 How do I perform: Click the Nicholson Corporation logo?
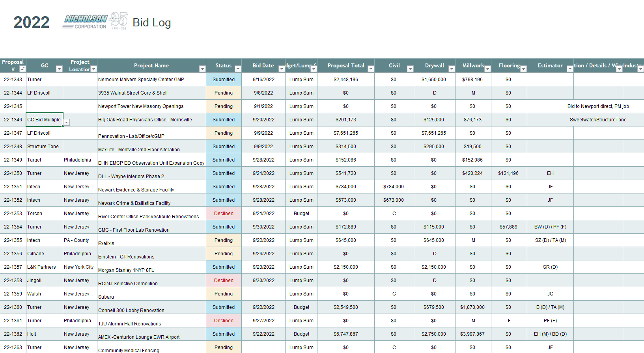point(95,21)
